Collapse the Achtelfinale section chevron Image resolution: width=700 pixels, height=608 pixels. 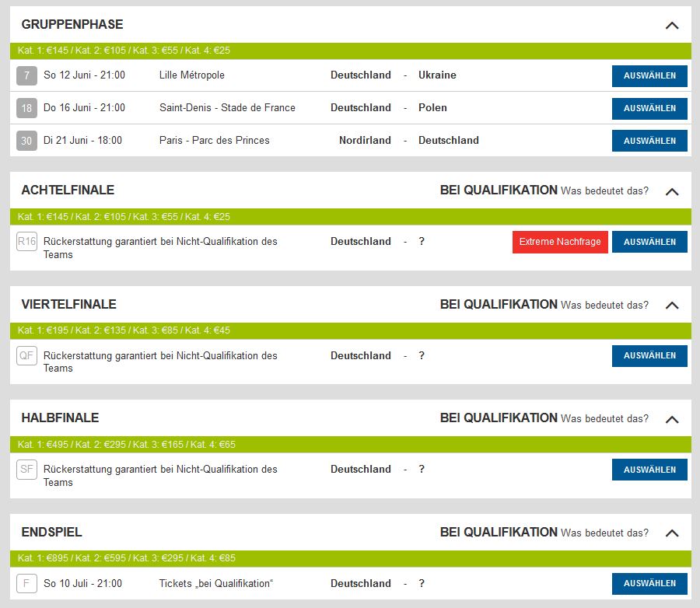click(x=672, y=191)
